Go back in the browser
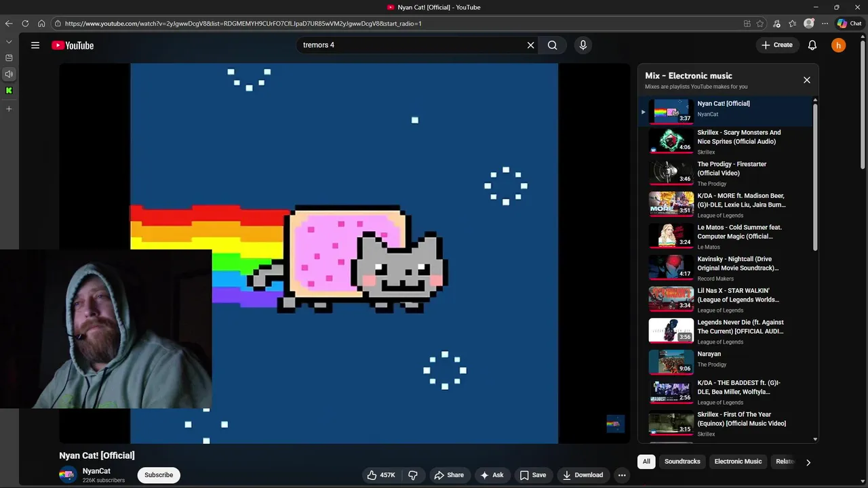This screenshot has height=488, width=868. [x=9, y=23]
